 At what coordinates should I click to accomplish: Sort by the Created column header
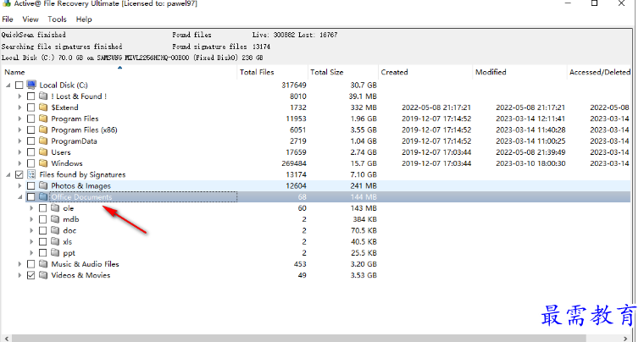[425, 72]
